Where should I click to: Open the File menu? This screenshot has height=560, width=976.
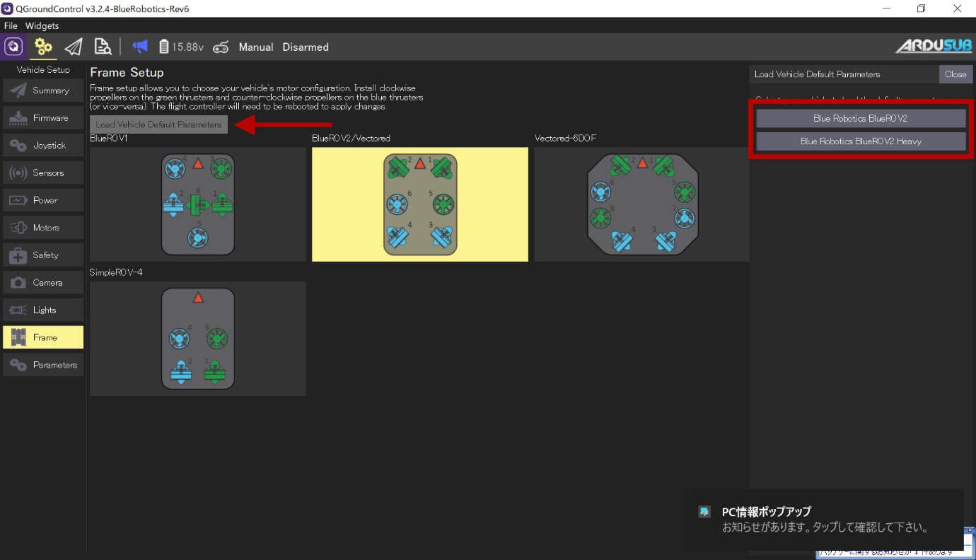pos(11,25)
